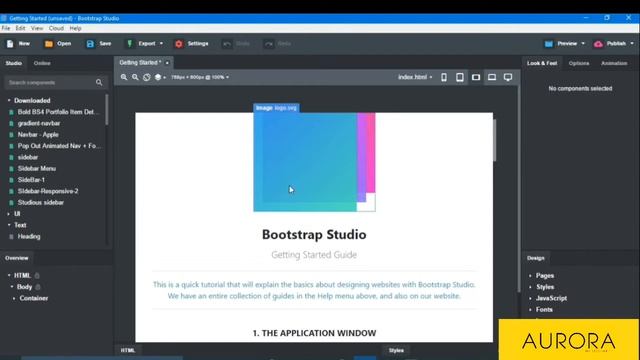Collapse the HTML node in Overview
This screenshot has height=360, width=640.
[9, 276]
